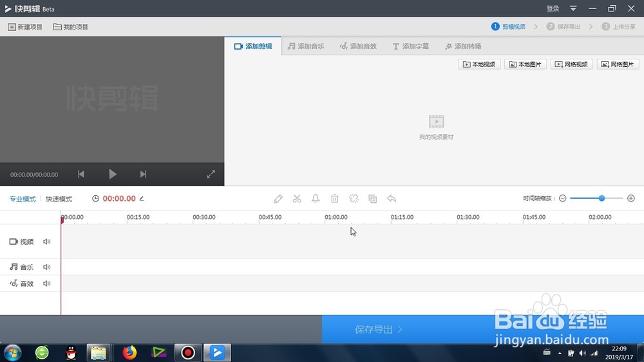
Task: Click the bell marker icon
Action: point(316,198)
